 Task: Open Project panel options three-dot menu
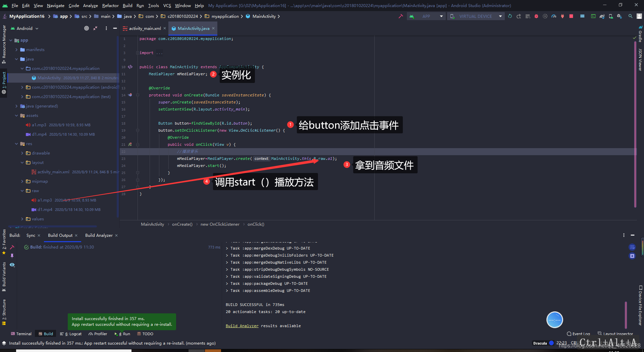tap(106, 28)
